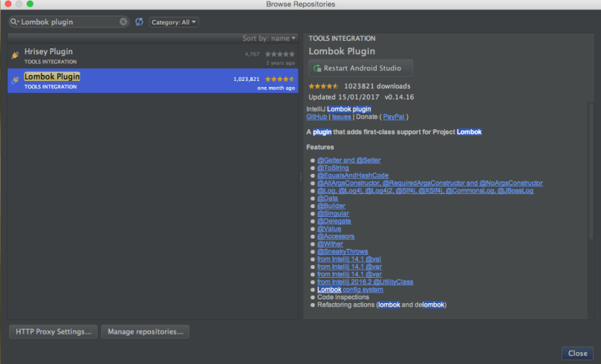Click the Hrisey Plugin plug icon
The width and height of the screenshot is (601, 364).
pos(15,56)
